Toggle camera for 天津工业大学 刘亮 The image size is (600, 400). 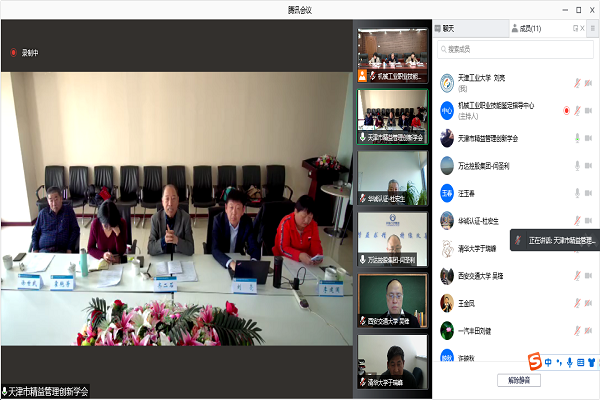[589, 83]
